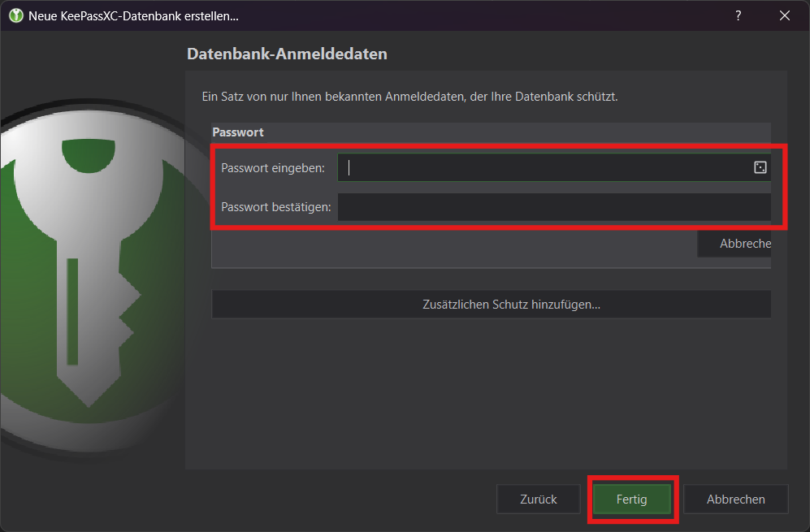Screen dimensions: 810x532
Task: Click the 'Passwort bestätigen:' label
Action: click(275, 207)
